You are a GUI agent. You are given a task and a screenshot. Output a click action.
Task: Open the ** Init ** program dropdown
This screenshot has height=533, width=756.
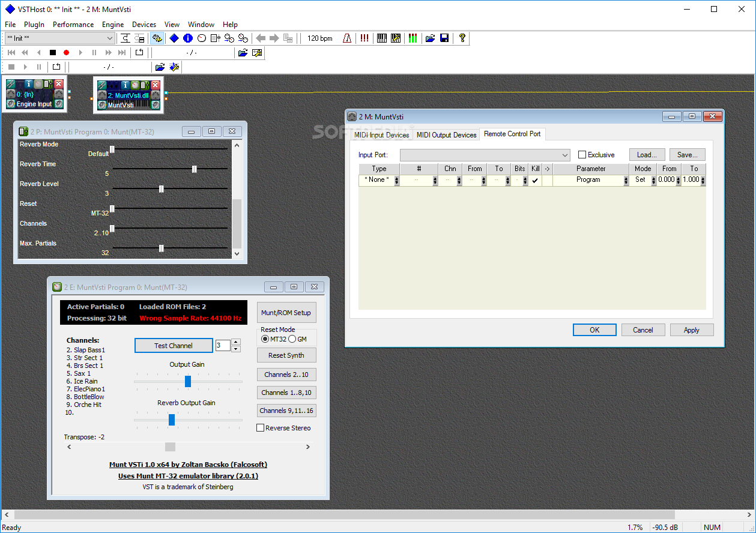tap(59, 38)
